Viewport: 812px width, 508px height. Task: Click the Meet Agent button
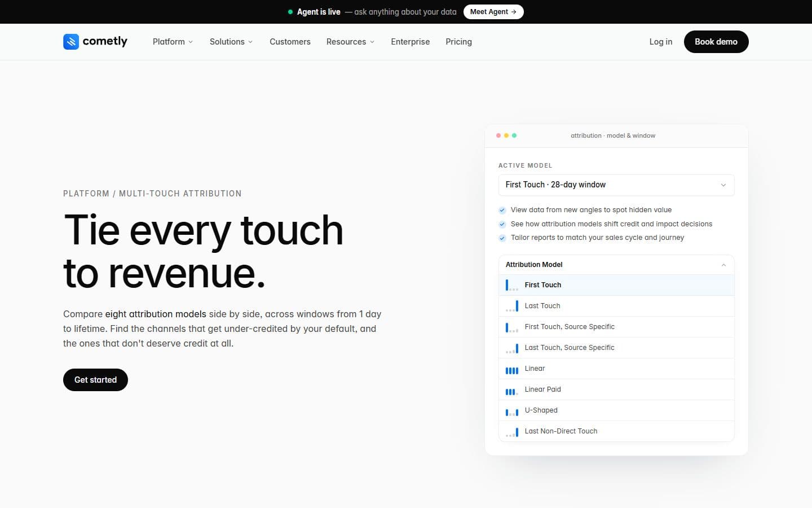coord(493,12)
